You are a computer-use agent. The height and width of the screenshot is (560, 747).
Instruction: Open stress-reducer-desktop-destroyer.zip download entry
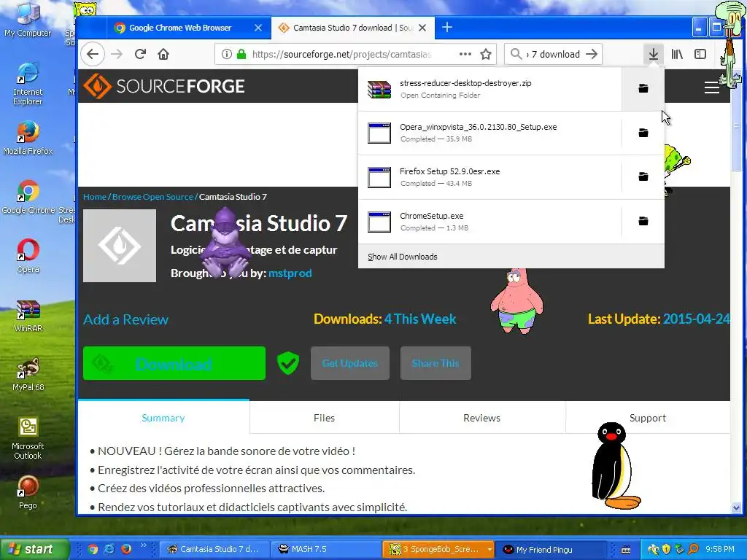click(x=489, y=88)
